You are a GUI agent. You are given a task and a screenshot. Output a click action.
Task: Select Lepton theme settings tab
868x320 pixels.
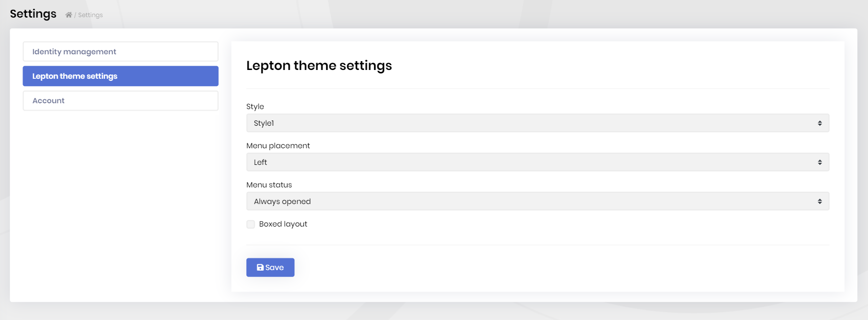120,76
